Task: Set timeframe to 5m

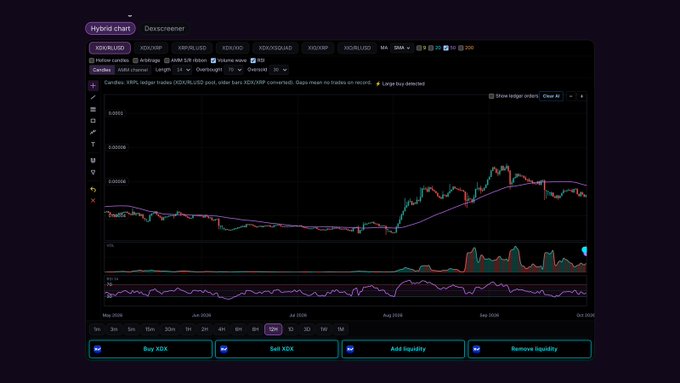Action: click(131, 329)
